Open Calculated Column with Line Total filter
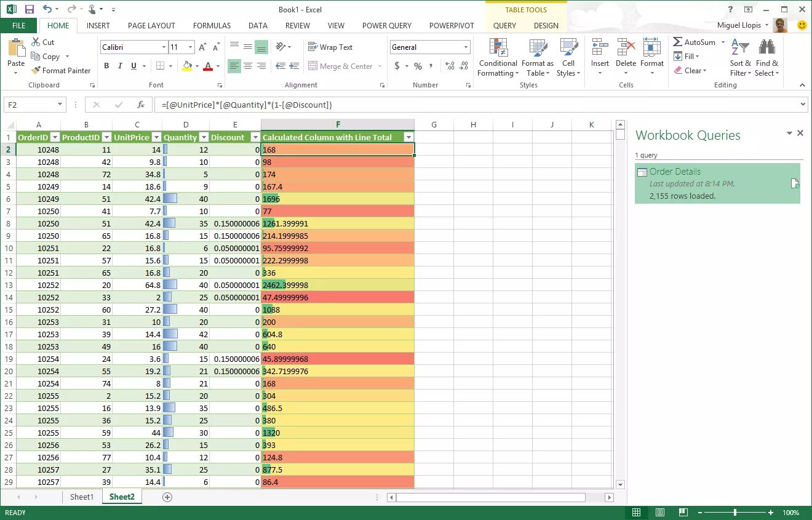The width and height of the screenshot is (812, 520). pos(408,137)
